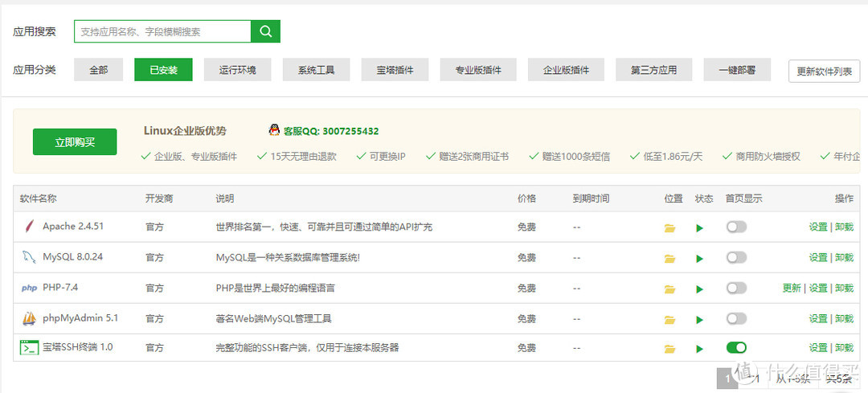Click the MySQL 8.0.24 green status play icon

click(700, 258)
